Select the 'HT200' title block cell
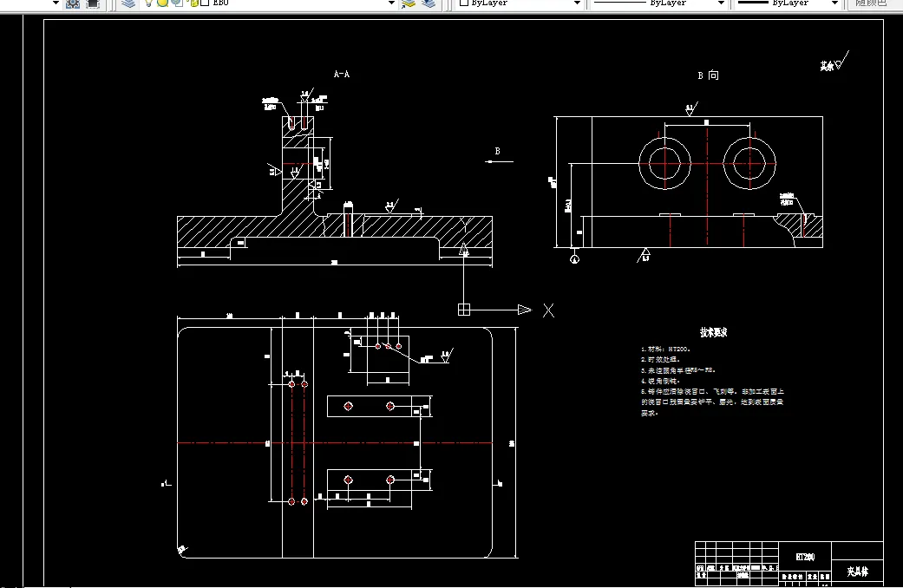Image resolution: width=903 pixels, height=588 pixels. (805, 557)
